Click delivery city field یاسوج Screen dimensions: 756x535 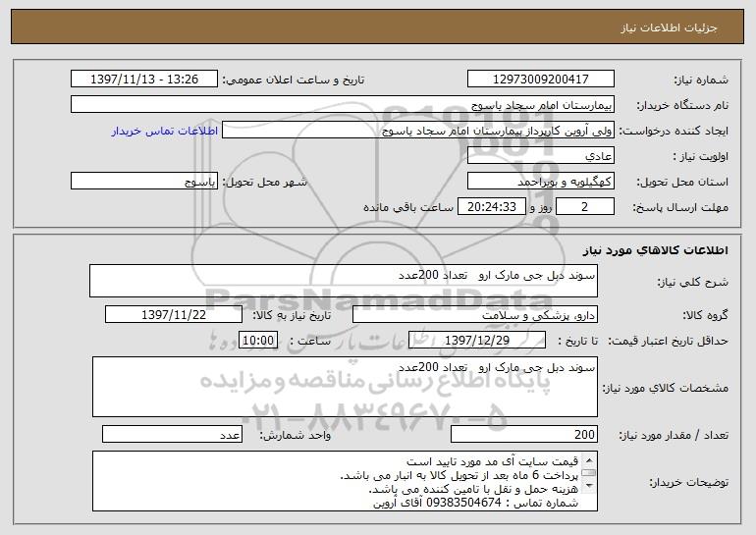tap(144, 182)
